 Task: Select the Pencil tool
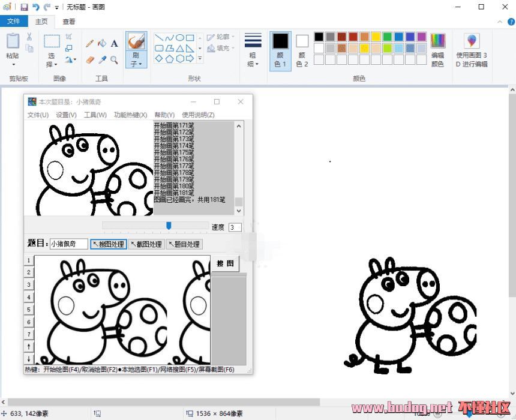(x=90, y=43)
